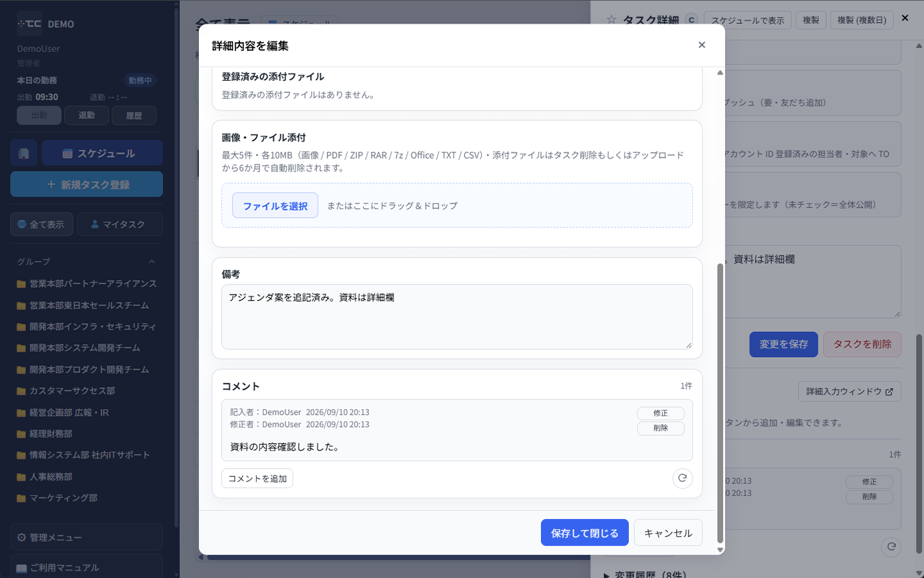Close the 詳細内容を編集 dialog with X
924x578 pixels.
(x=701, y=45)
